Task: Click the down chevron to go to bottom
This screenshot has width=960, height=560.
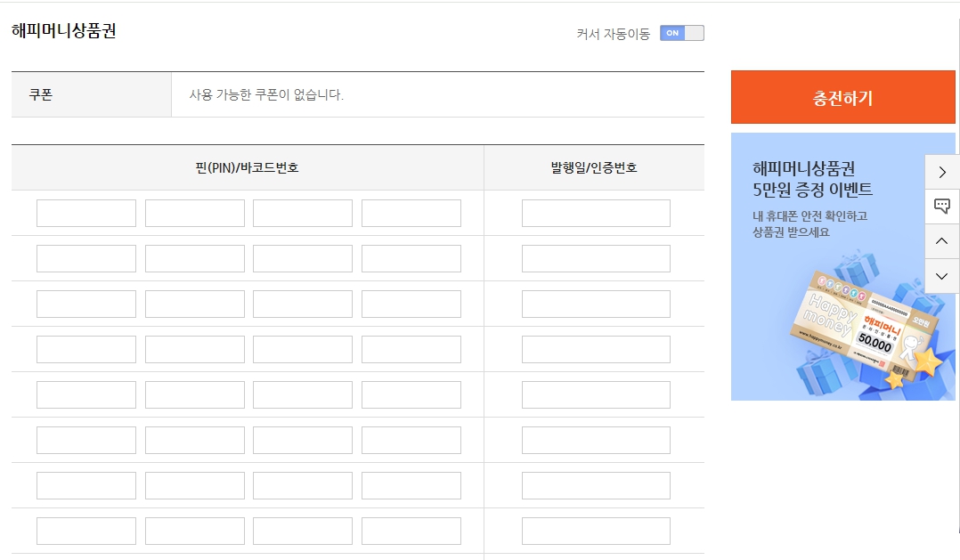Action: [941, 276]
